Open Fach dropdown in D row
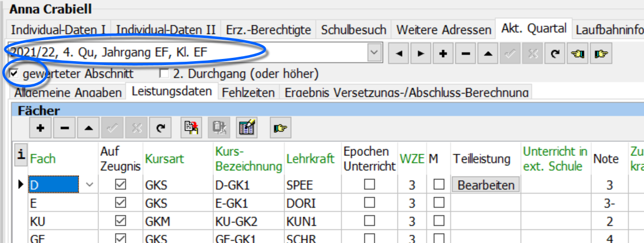 [89, 185]
